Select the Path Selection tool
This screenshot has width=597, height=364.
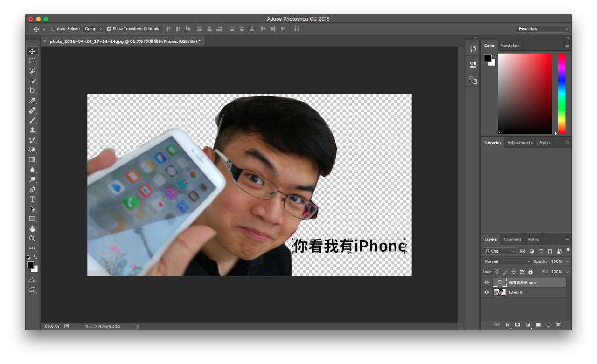(32, 209)
